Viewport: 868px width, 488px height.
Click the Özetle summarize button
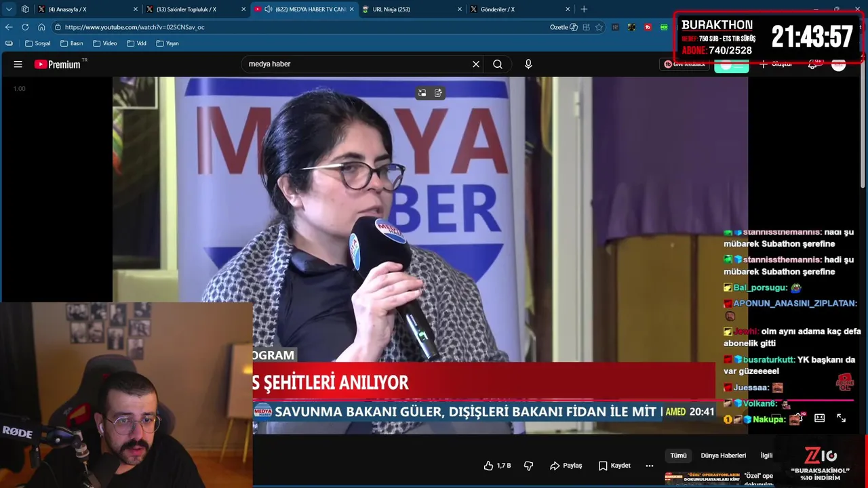coord(564,27)
